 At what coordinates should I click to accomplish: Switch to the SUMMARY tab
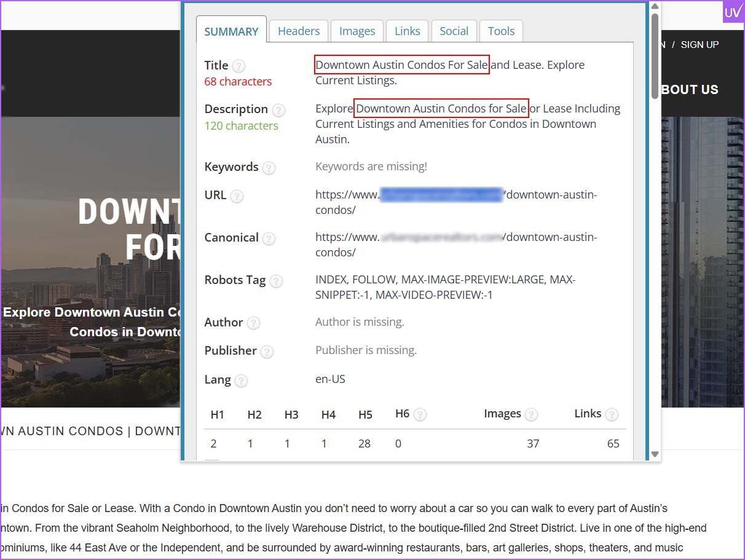(231, 31)
